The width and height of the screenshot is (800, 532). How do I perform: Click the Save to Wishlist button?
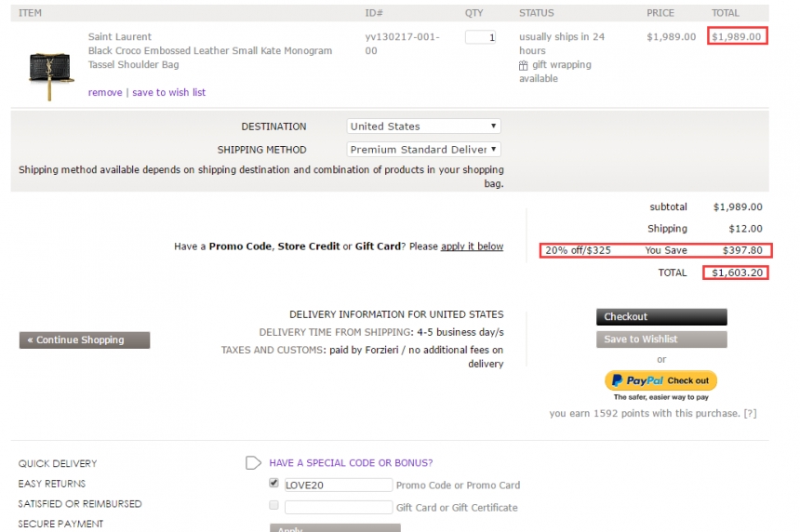tap(661, 339)
